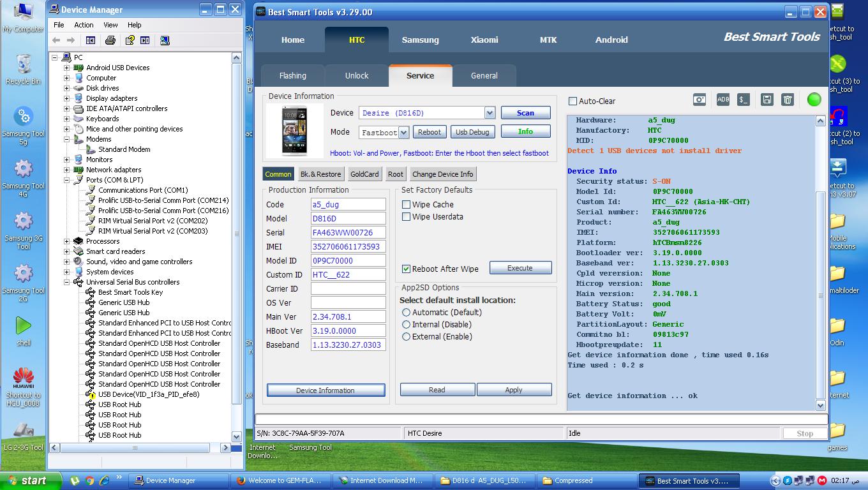The image size is (868, 490).
Task: Open the Action menu in Device Manager
Action: [84, 25]
